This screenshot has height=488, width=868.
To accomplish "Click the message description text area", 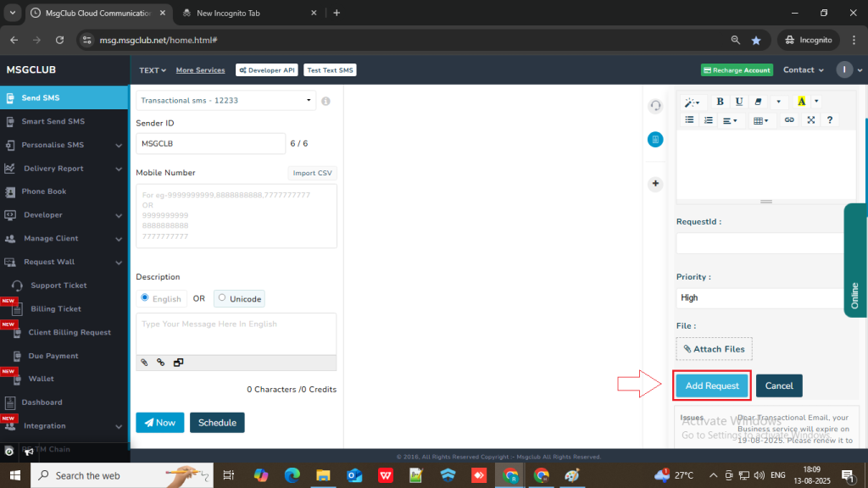I will 236,334.
